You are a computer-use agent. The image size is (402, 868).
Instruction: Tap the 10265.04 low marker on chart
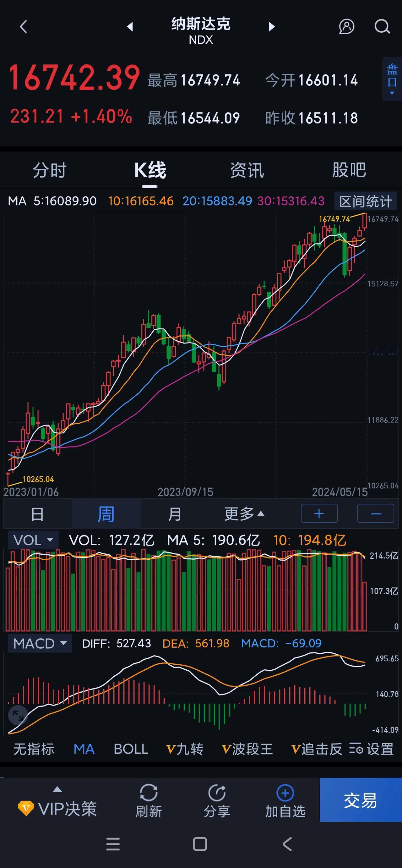pos(38,479)
